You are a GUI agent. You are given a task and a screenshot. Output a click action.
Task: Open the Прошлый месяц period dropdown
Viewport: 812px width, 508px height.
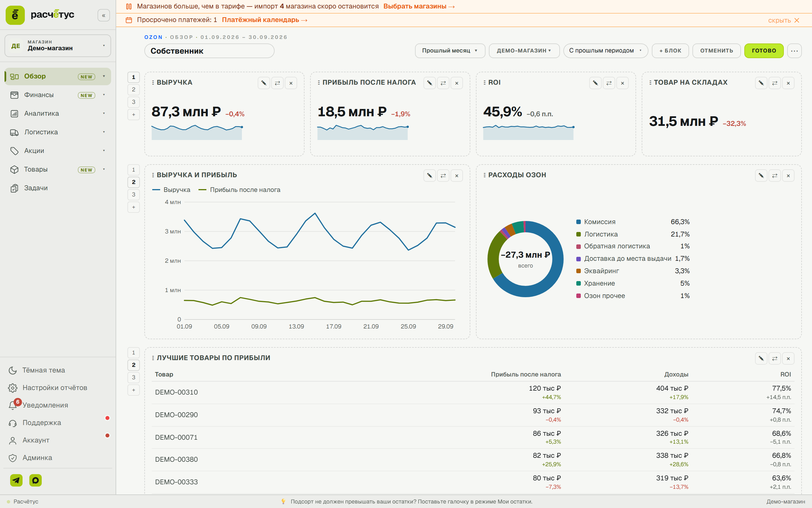(x=450, y=51)
